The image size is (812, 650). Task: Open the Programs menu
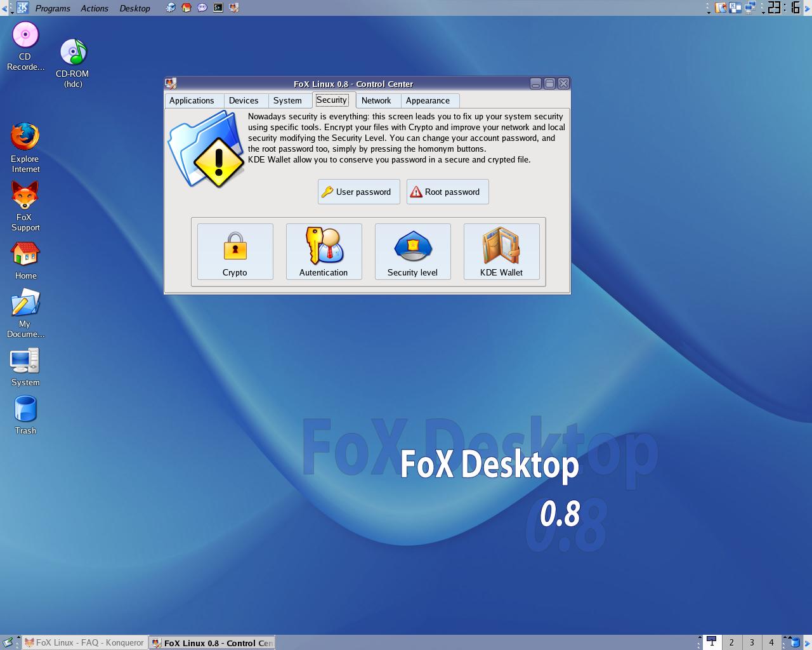(53, 8)
